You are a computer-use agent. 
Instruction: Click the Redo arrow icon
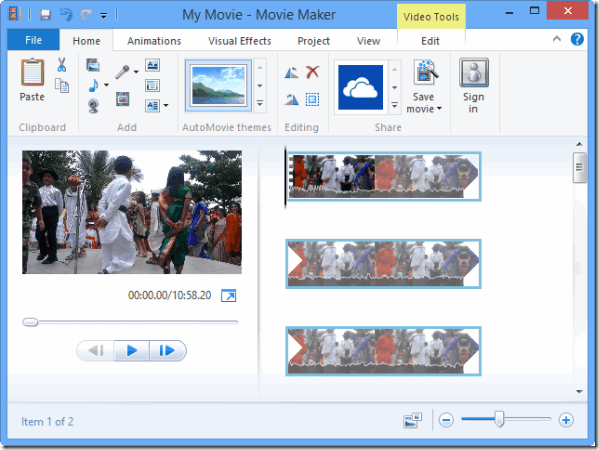86,15
